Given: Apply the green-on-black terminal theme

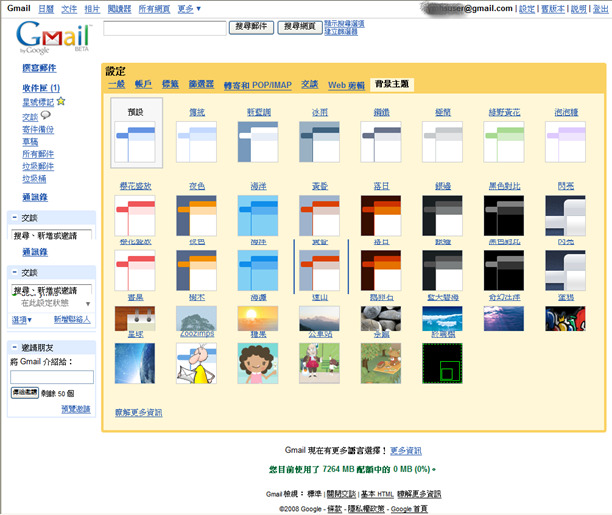Looking at the screenshot, I should (442, 363).
